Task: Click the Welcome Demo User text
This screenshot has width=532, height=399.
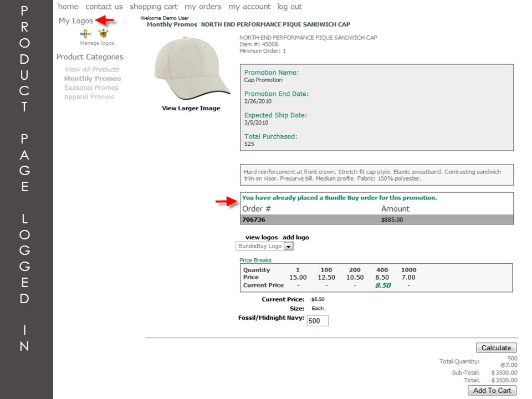Action: tap(165, 18)
